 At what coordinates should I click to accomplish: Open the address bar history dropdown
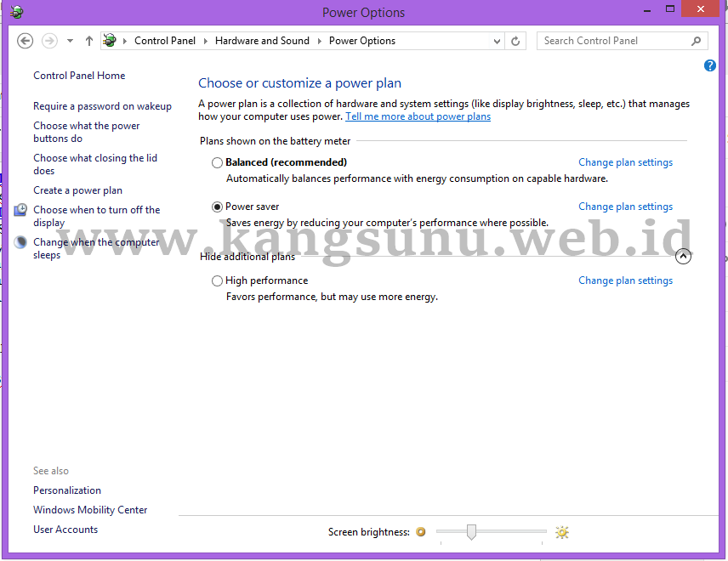pos(497,42)
